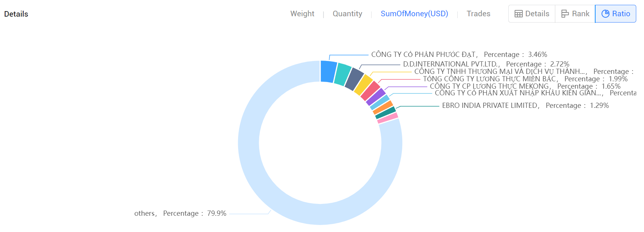Click the others percentage label
This screenshot has width=644, height=232.
click(x=180, y=214)
